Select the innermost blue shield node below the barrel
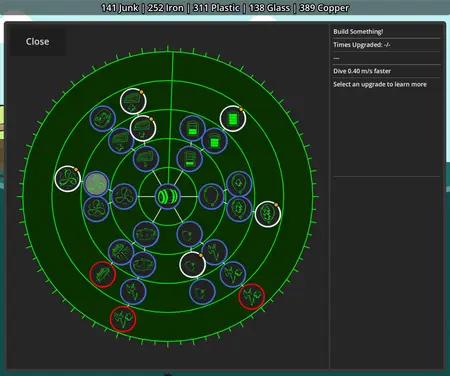 click(x=189, y=234)
